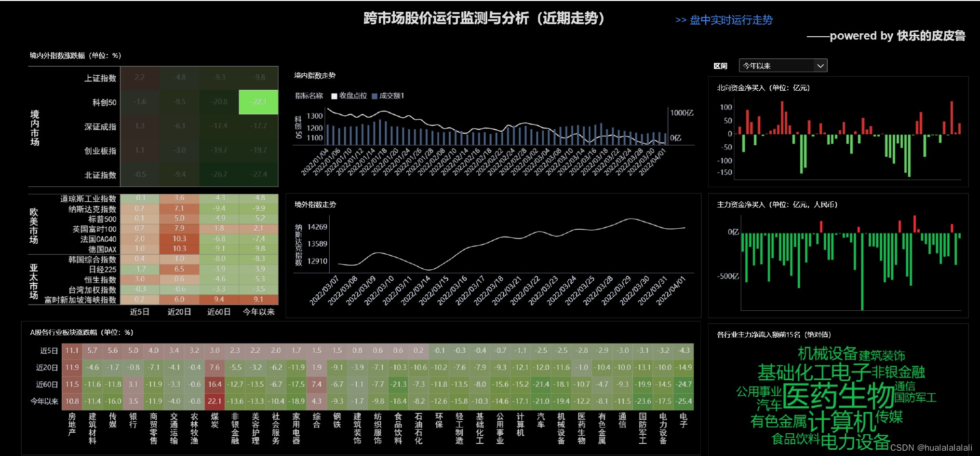Click the 近5日 column header of index table
This screenshot has height=456, width=980.
click(x=139, y=312)
